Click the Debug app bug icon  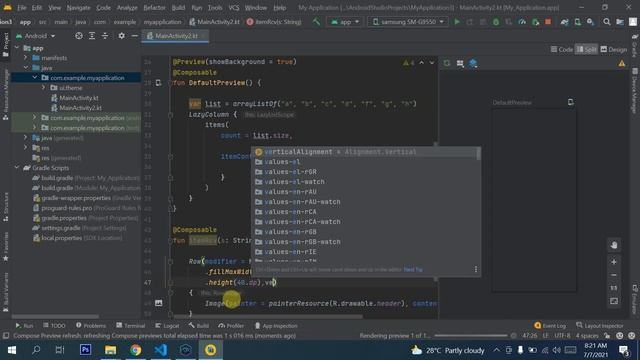point(496,22)
